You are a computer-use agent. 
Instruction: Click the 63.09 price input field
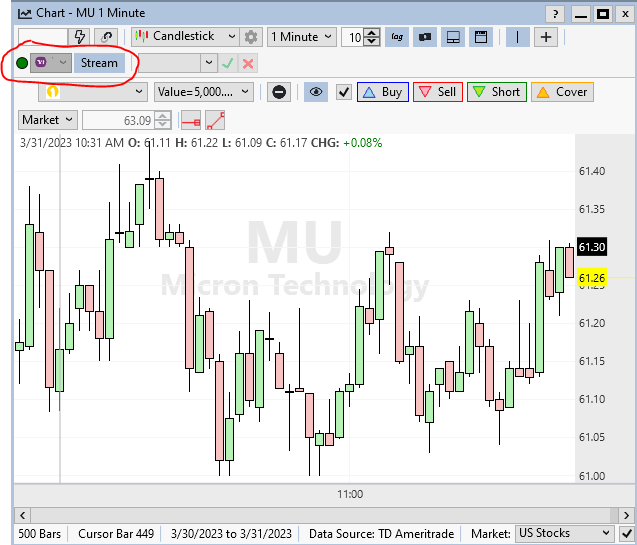[119, 121]
